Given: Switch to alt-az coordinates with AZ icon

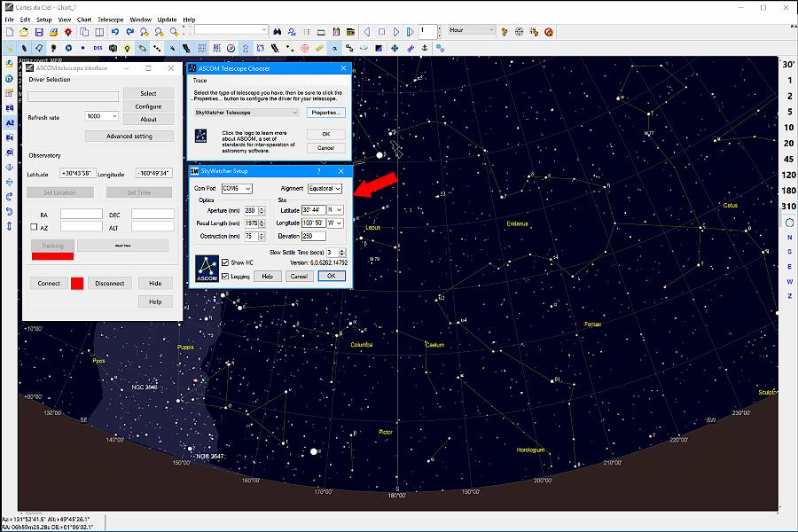Looking at the screenshot, I should [x=10, y=122].
